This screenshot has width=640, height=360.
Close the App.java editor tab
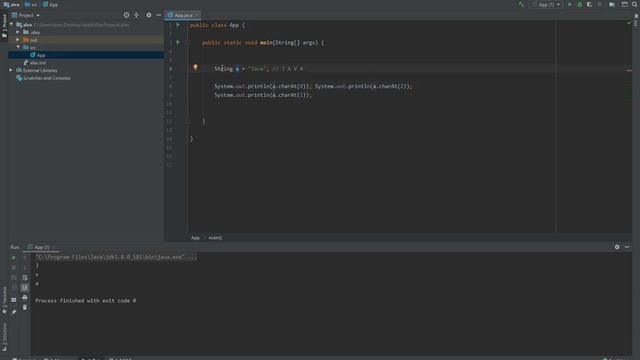(x=197, y=15)
